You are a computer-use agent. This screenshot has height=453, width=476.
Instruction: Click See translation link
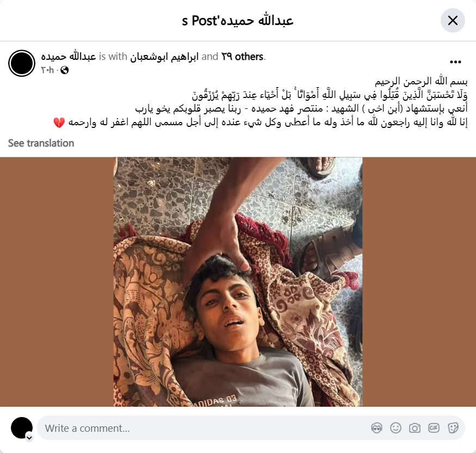[41, 143]
